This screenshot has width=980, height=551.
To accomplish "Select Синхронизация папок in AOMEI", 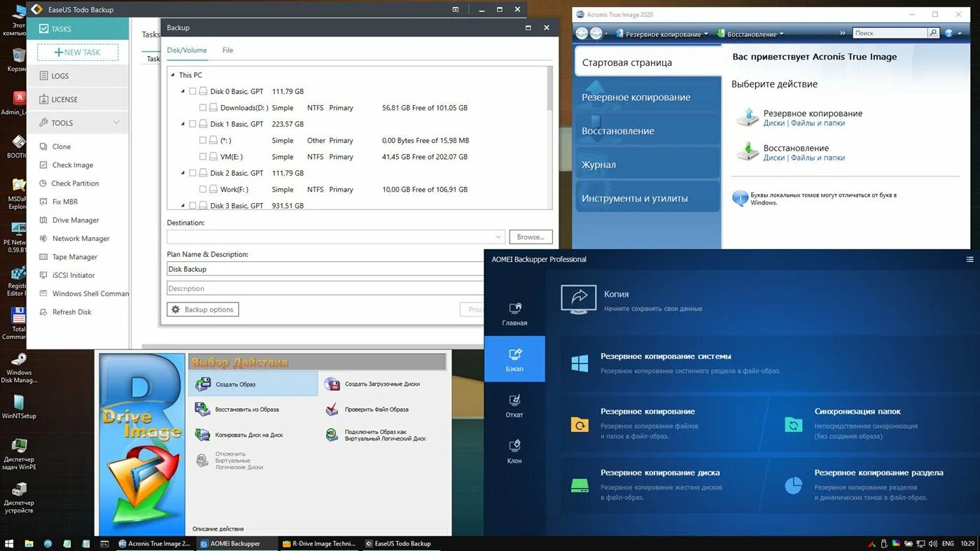I will [x=857, y=412].
